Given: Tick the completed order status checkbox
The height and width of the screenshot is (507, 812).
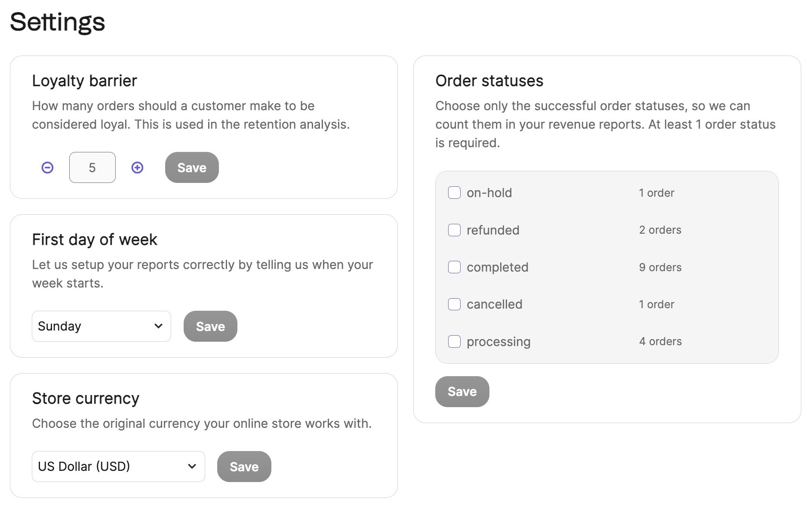Looking at the screenshot, I should click(x=454, y=267).
